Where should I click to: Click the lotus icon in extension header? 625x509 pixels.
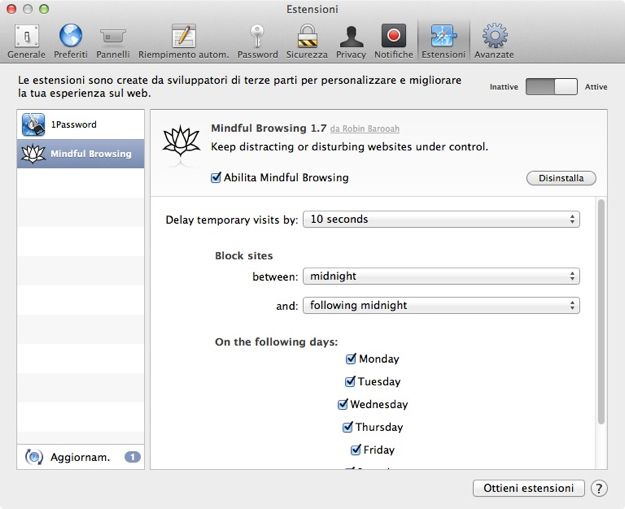(x=181, y=141)
